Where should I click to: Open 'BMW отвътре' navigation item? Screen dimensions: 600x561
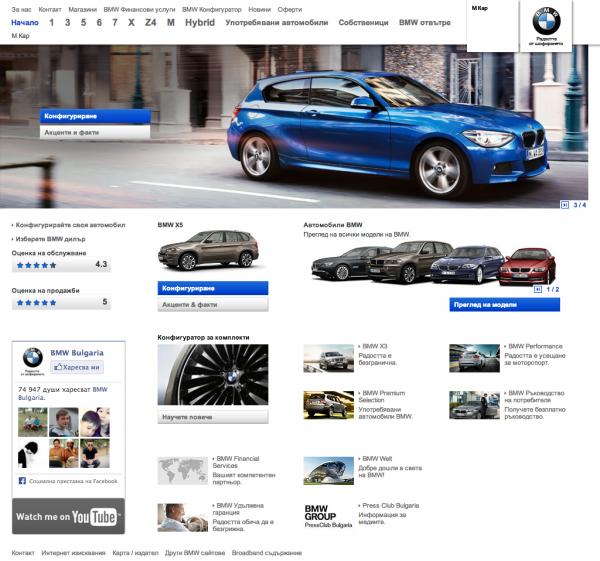[x=425, y=23]
